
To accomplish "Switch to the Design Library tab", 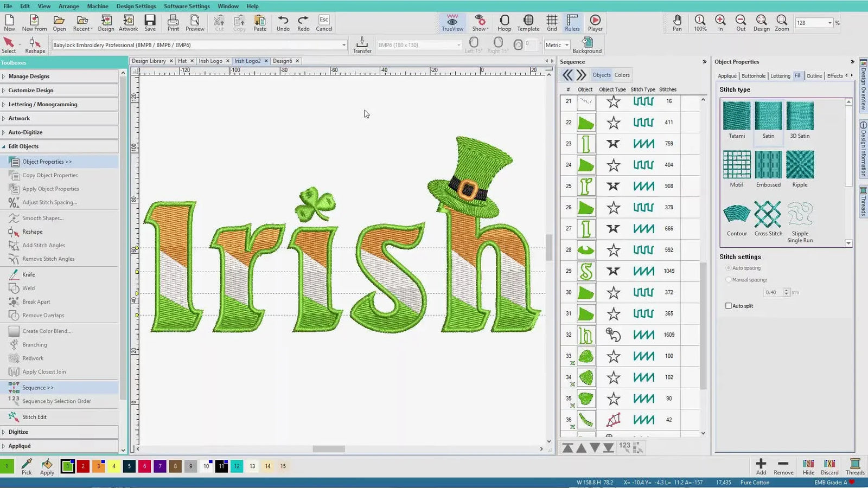I will [x=149, y=61].
